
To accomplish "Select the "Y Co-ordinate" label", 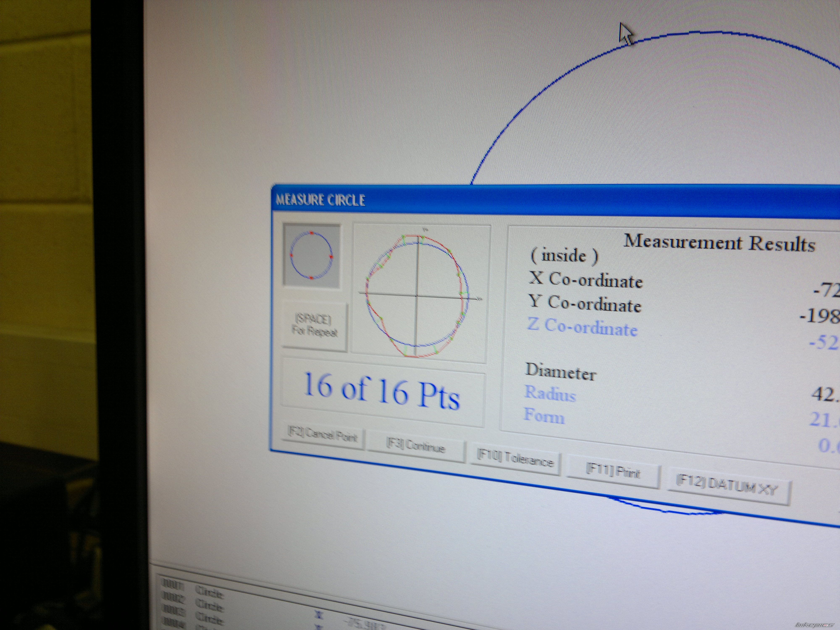I will (585, 303).
